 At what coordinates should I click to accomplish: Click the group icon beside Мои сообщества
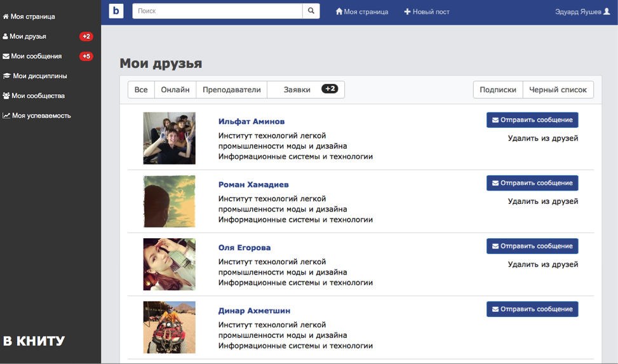pos(6,95)
